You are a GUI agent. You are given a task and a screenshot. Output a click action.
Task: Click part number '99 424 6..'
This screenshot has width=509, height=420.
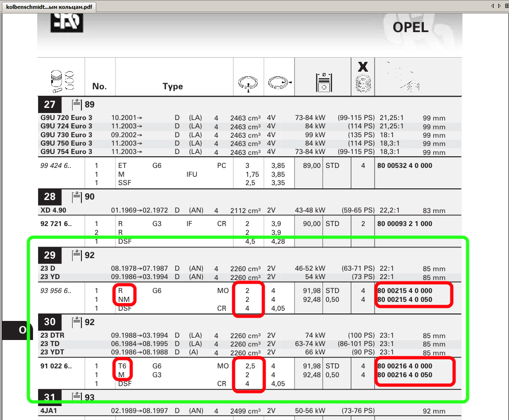click(56, 166)
